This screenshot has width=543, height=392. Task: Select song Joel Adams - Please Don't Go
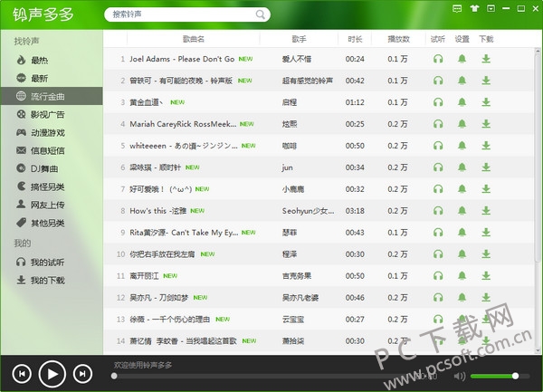click(x=182, y=59)
